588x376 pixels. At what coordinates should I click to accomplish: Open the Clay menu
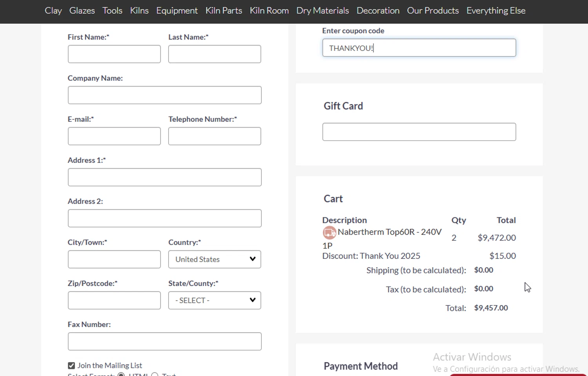(x=53, y=11)
